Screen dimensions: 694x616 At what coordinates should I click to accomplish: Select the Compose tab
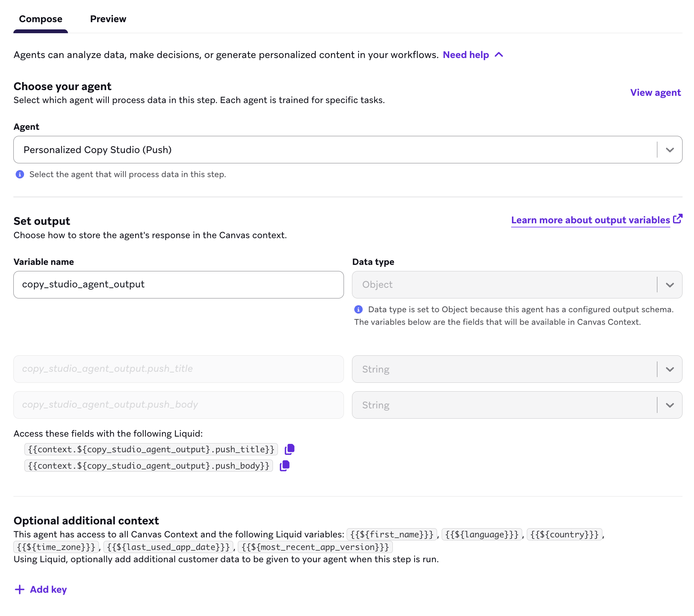(x=40, y=19)
